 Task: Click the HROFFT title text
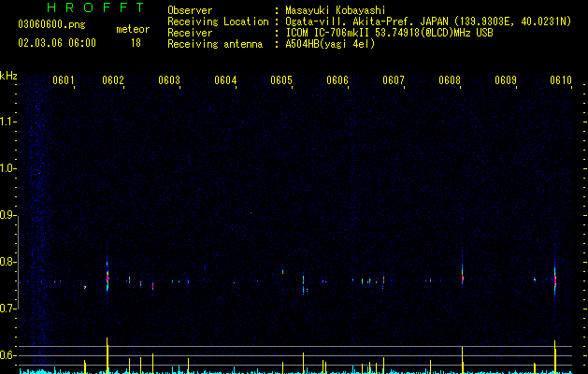96,7
